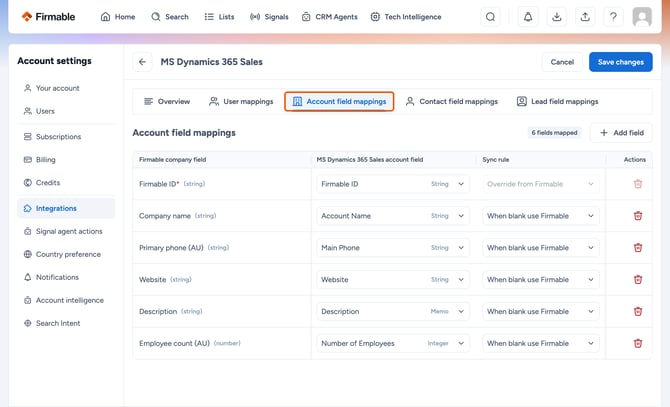
Task: Select the Account field mappings tab
Action: pyautogui.click(x=339, y=101)
